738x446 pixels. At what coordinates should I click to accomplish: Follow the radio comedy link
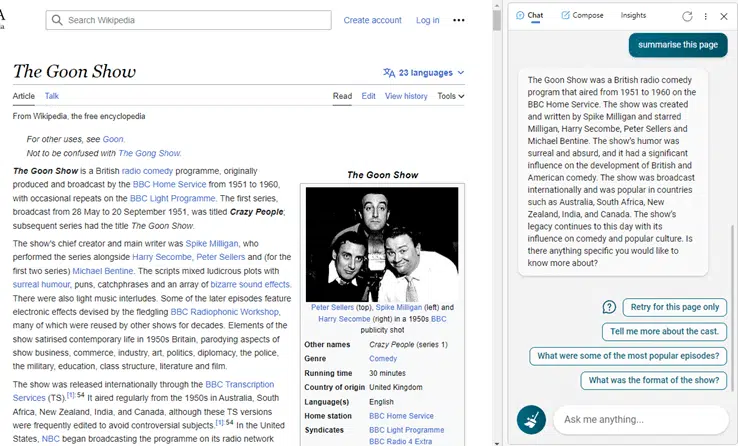click(147, 171)
